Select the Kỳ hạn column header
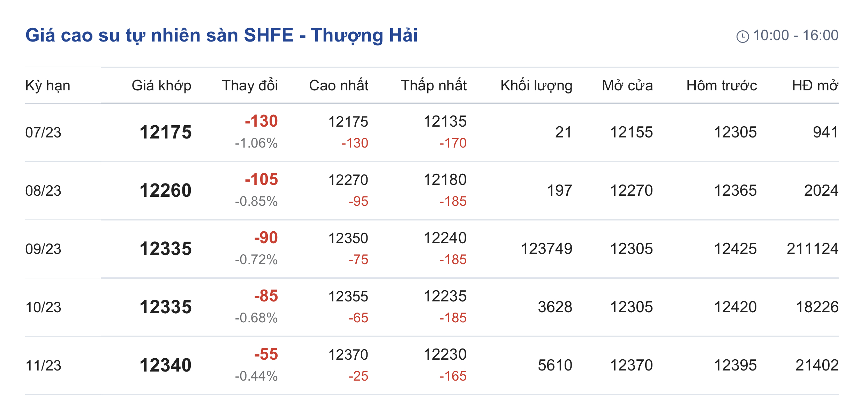 tap(48, 85)
